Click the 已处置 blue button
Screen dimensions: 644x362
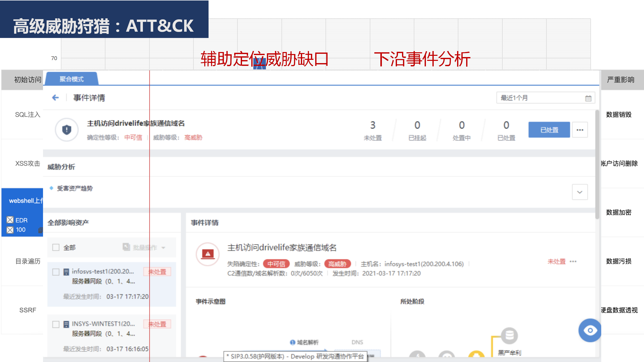pos(549,130)
